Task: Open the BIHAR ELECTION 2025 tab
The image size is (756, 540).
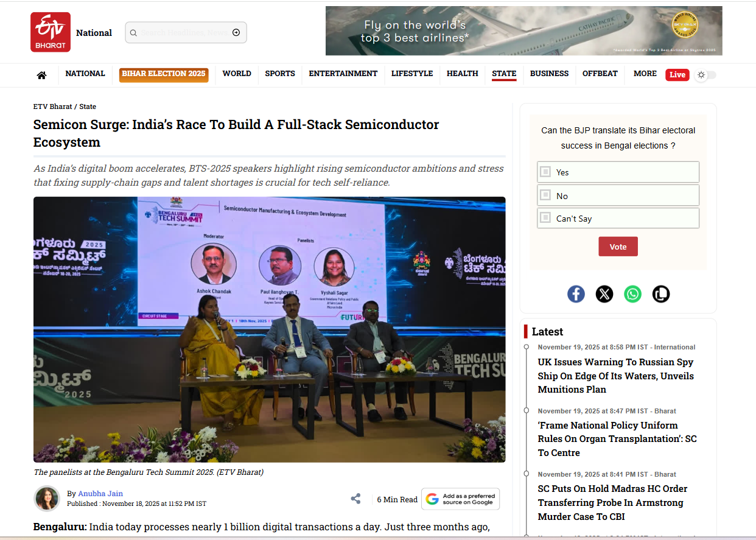Action: coord(164,74)
